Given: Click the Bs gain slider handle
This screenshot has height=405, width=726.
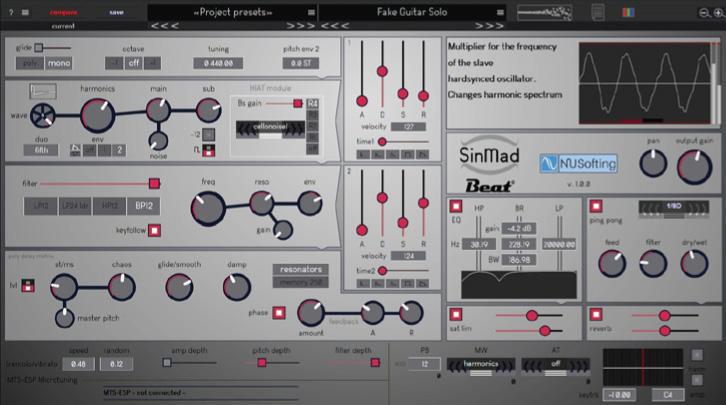Looking at the screenshot, I should 298,103.
